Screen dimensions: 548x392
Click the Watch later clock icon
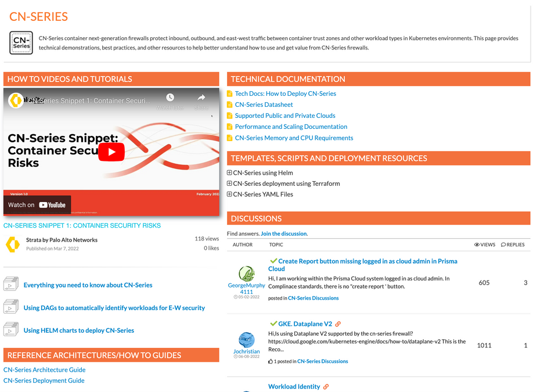click(170, 98)
